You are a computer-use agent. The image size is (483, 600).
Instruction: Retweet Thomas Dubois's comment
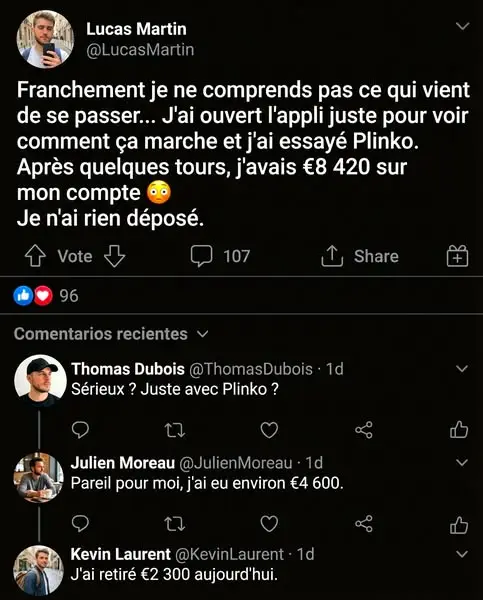click(175, 430)
